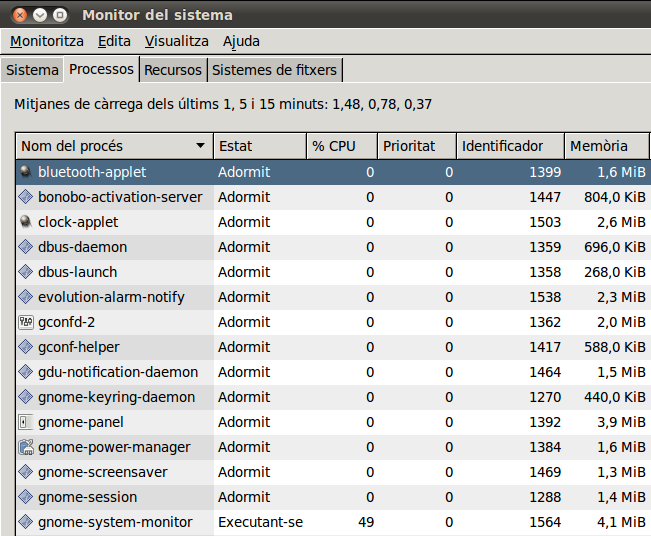Click the gconfd-2 process icon
This screenshot has height=536, width=651.
[26, 322]
